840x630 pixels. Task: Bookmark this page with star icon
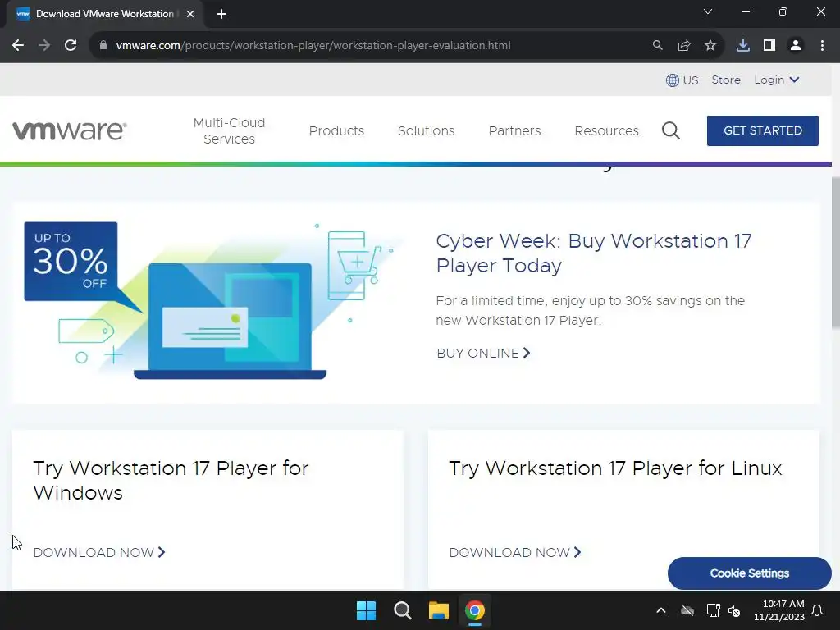710,46
